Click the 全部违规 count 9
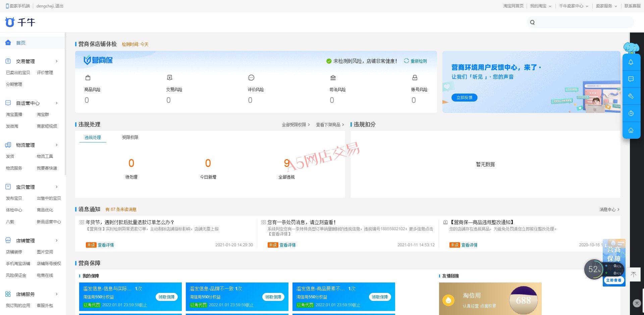The height and width of the screenshot is (315, 644). [286, 163]
